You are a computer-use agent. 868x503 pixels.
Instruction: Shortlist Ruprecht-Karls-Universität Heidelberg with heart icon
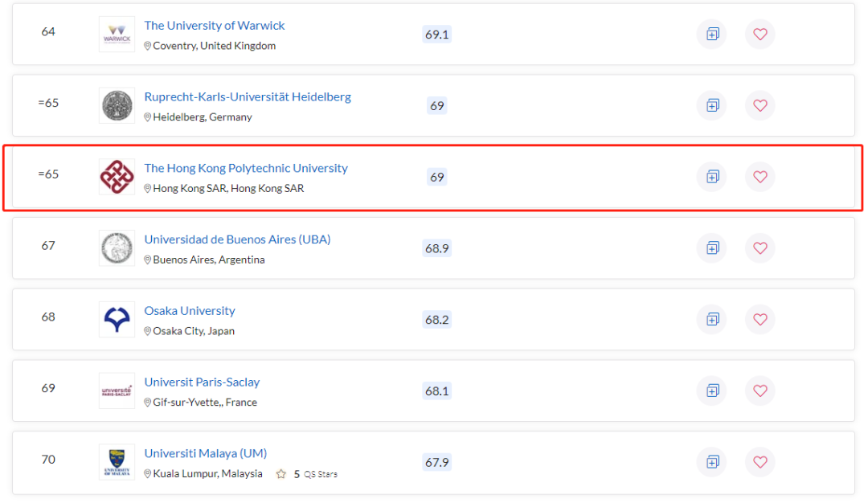point(760,106)
